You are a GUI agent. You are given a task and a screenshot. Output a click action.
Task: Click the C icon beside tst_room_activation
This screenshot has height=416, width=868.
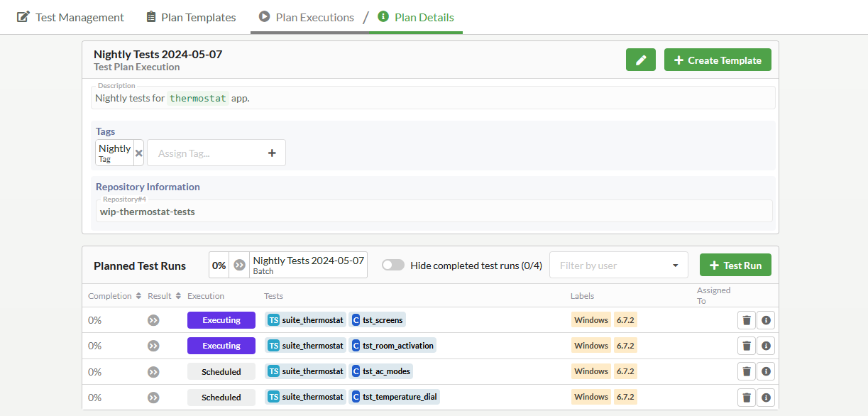(357, 345)
